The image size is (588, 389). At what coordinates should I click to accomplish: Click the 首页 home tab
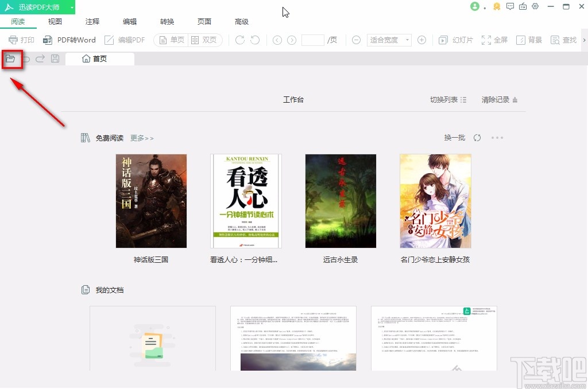point(100,59)
